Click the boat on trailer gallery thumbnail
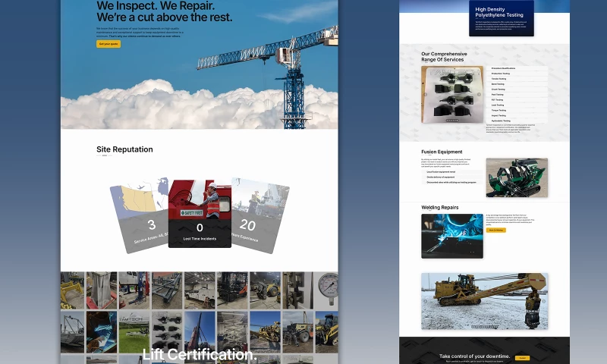Image resolution: width=607 pixels, height=364 pixels. 72,332
